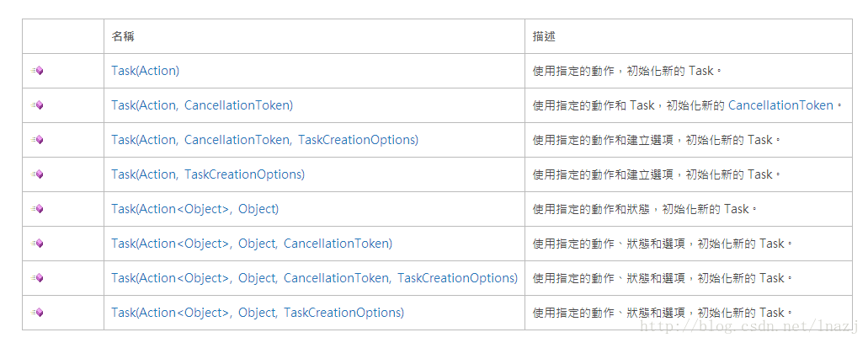Open the Task(Action<Object>, Object, TaskCreationOptions) link
Screen dimensions: 868x343
pos(258,313)
